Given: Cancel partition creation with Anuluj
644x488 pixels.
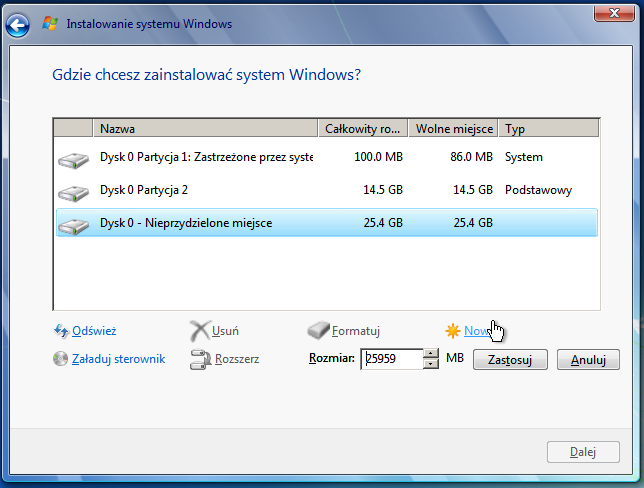Looking at the screenshot, I should [x=588, y=360].
